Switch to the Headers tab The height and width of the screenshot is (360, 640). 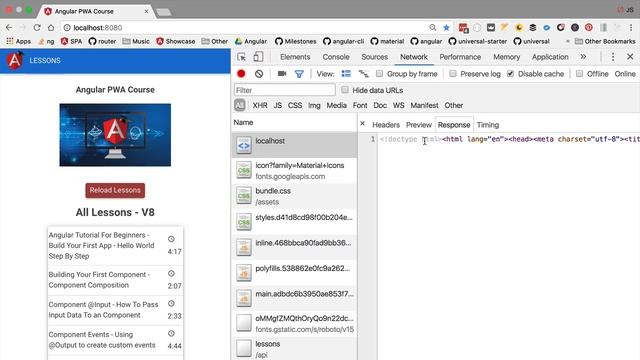click(x=386, y=125)
